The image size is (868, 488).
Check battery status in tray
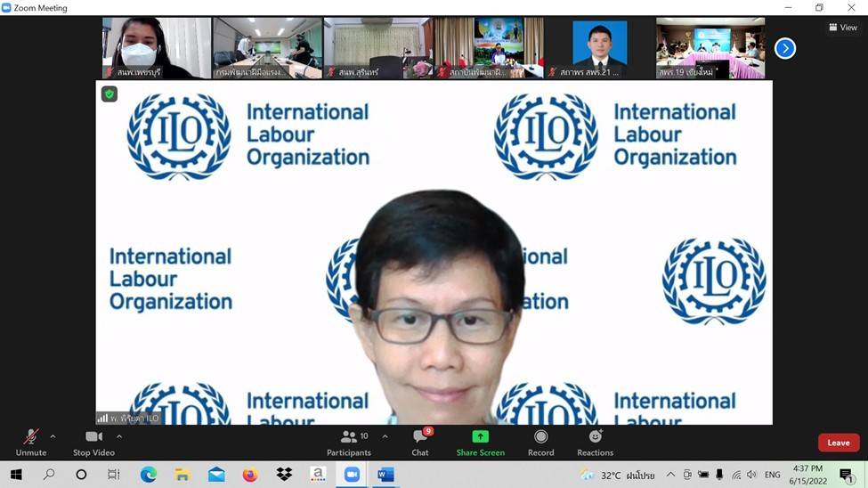[703, 475]
